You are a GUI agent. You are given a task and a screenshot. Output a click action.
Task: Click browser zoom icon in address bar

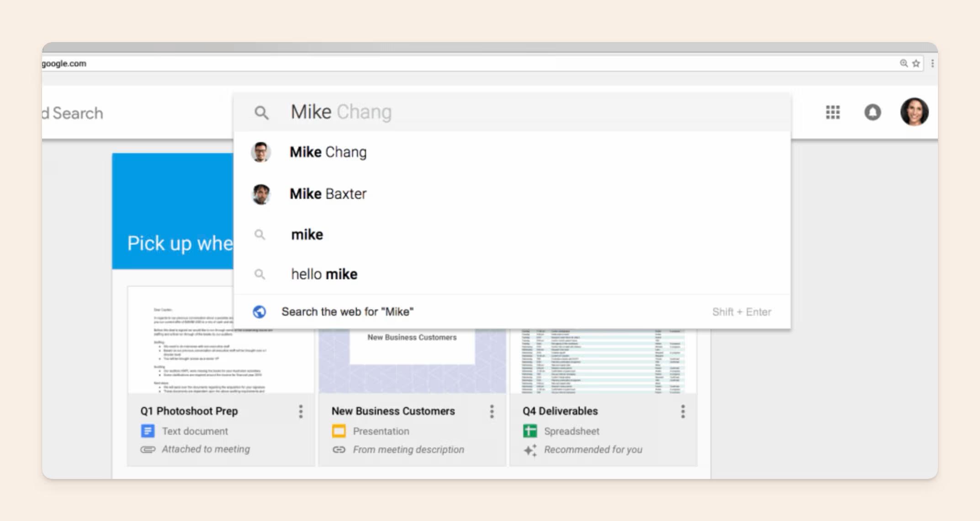[x=904, y=64]
